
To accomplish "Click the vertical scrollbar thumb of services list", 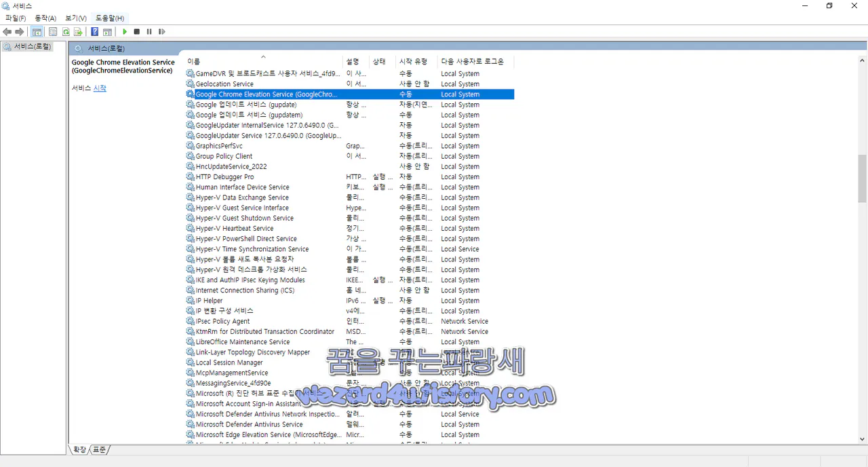I will point(862,179).
